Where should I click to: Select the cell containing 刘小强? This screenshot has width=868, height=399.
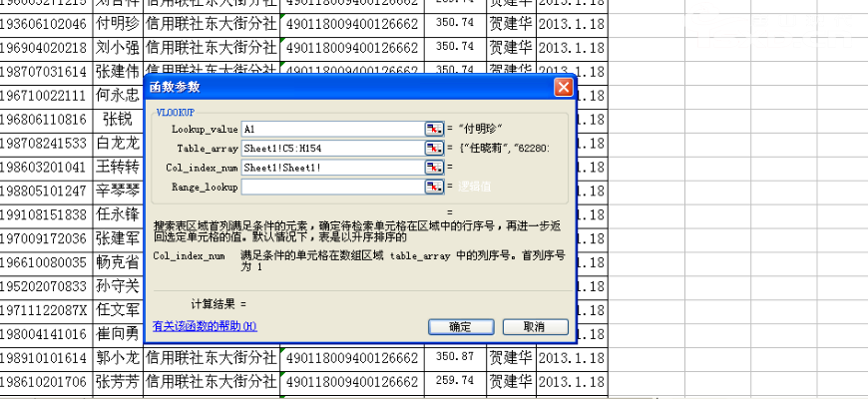point(118,47)
